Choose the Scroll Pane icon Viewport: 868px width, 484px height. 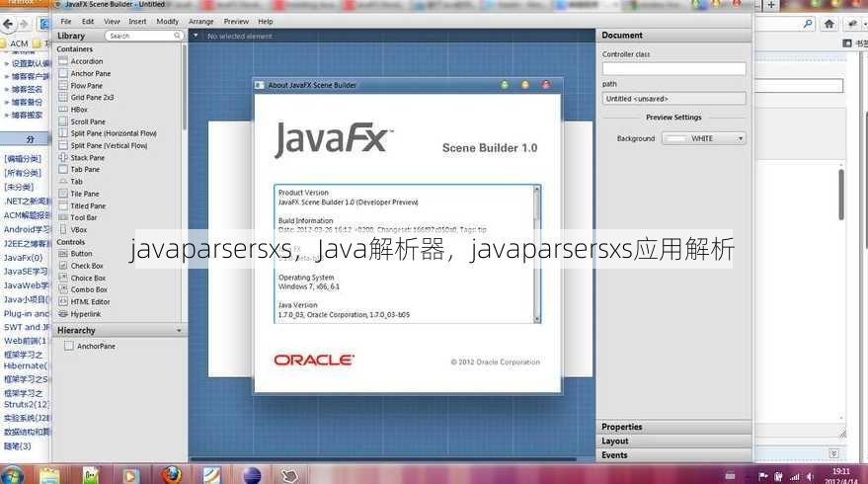pos(63,121)
